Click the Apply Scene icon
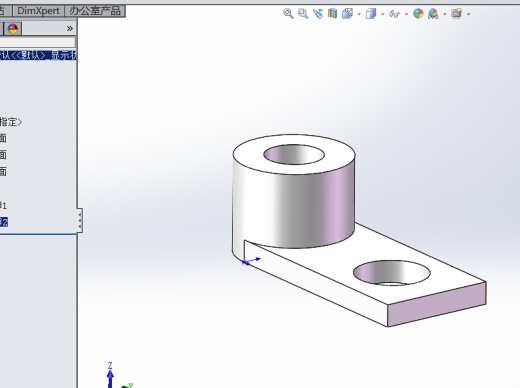Image resolution: width=520 pixels, height=388 pixels. (433, 14)
